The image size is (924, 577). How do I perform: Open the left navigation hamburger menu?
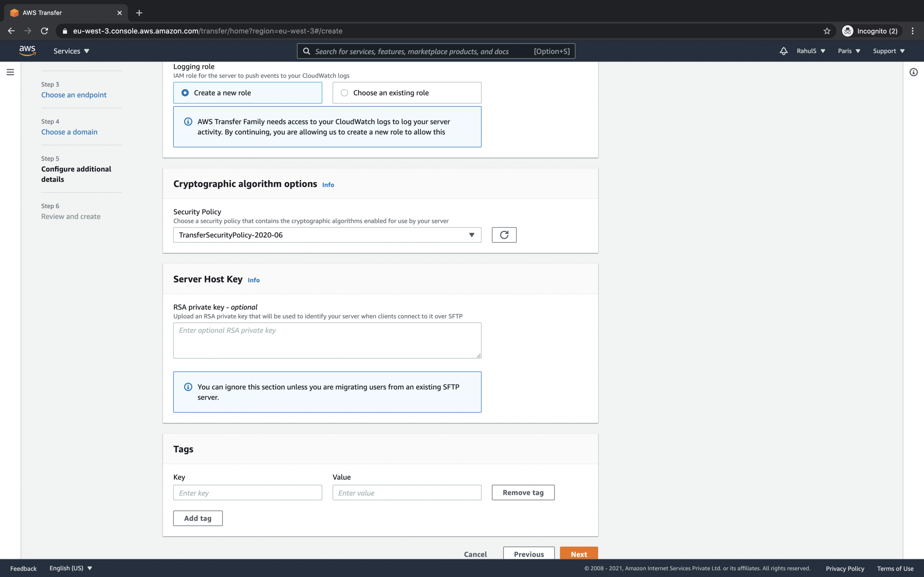(10, 72)
